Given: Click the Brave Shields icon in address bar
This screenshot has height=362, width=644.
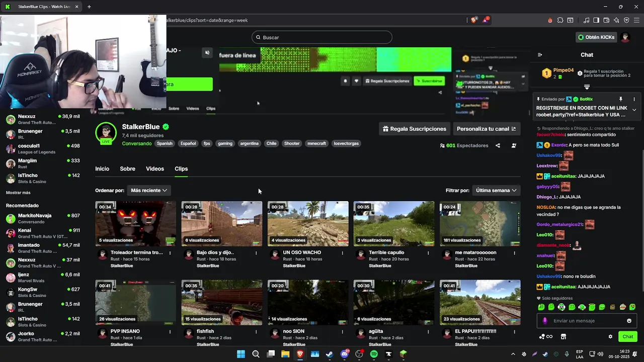Looking at the screenshot, I should coord(474,20).
